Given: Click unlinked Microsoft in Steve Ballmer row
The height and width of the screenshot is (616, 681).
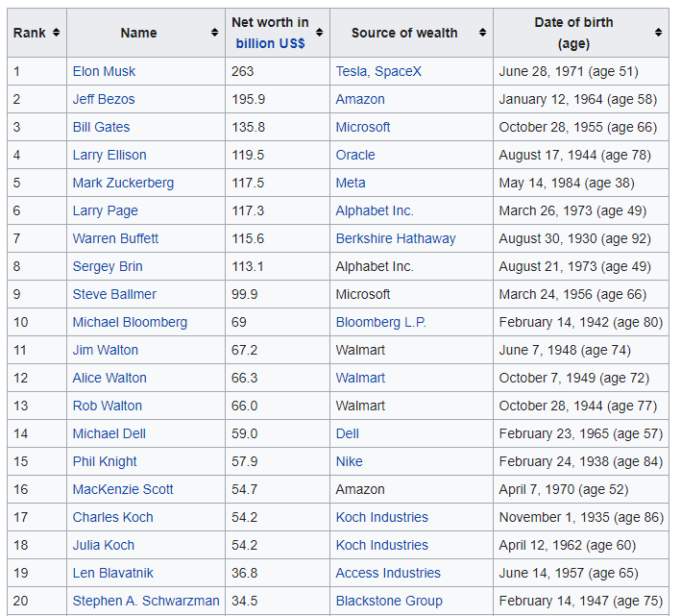Looking at the screenshot, I should [363, 294].
